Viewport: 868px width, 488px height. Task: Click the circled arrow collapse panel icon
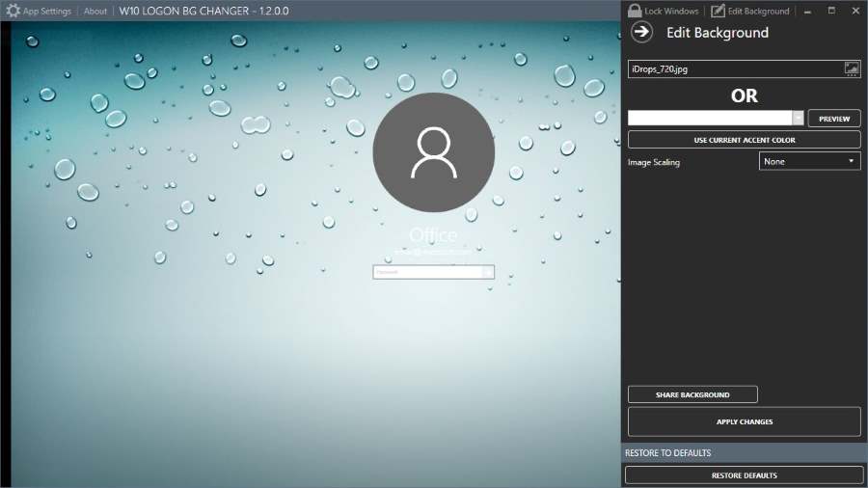[x=641, y=32]
